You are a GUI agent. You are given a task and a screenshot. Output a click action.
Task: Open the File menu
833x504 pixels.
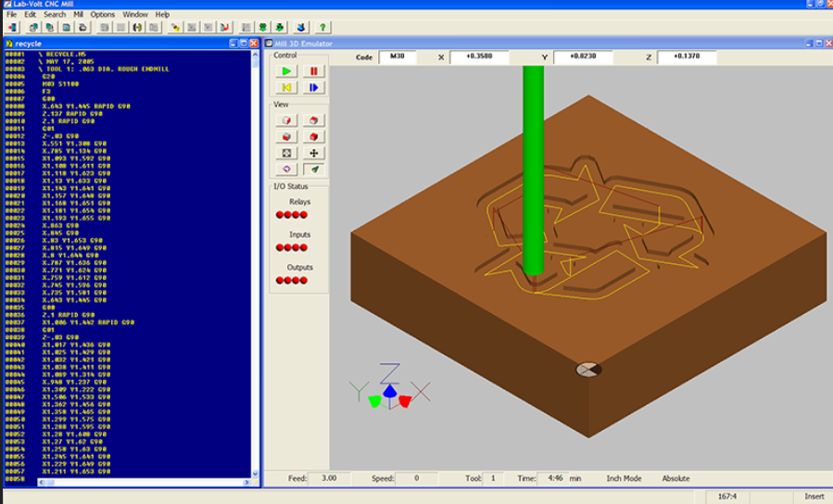coord(11,14)
